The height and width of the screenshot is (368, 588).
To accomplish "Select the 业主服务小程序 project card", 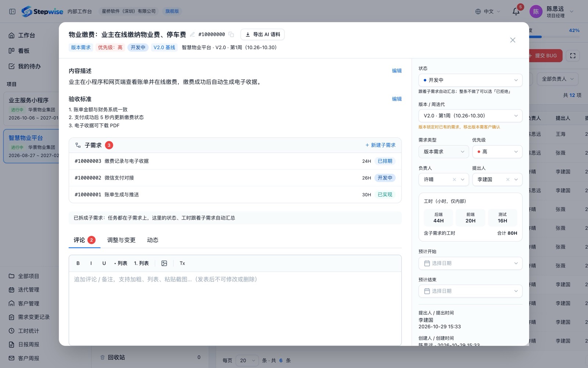I will [31, 109].
